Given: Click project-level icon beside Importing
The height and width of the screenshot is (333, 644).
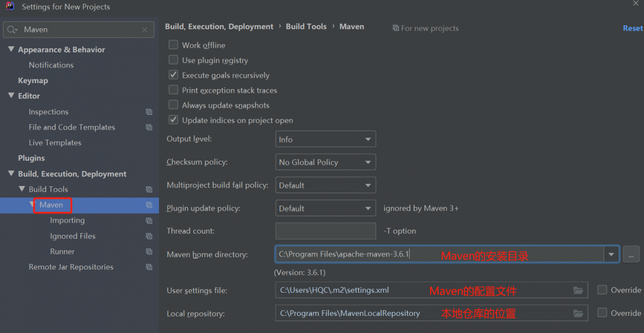Looking at the screenshot, I should [149, 221].
